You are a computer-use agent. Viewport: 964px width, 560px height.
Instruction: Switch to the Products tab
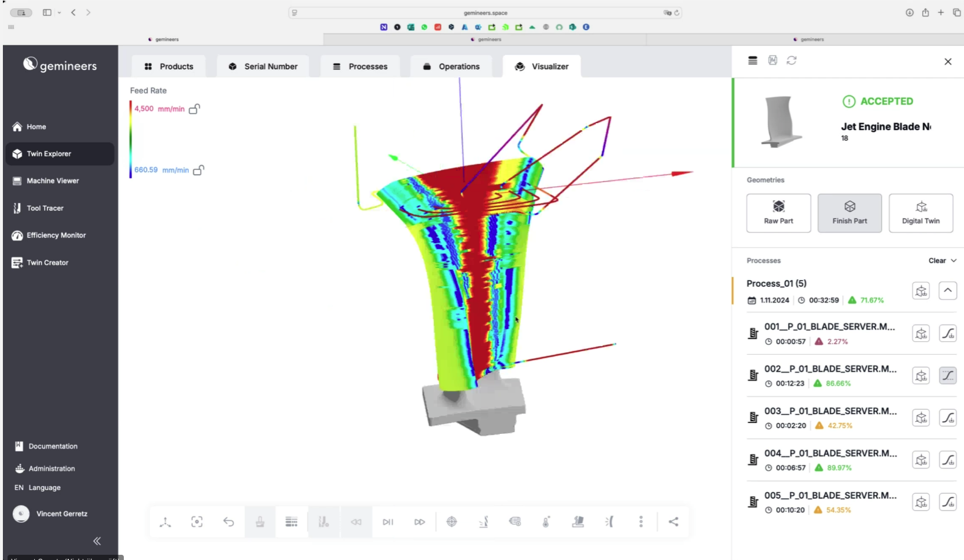tap(168, 67)
